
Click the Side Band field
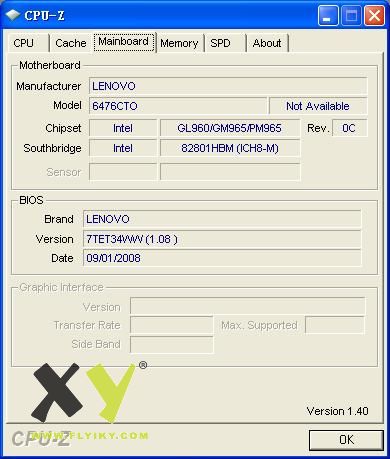click(171, 344)
